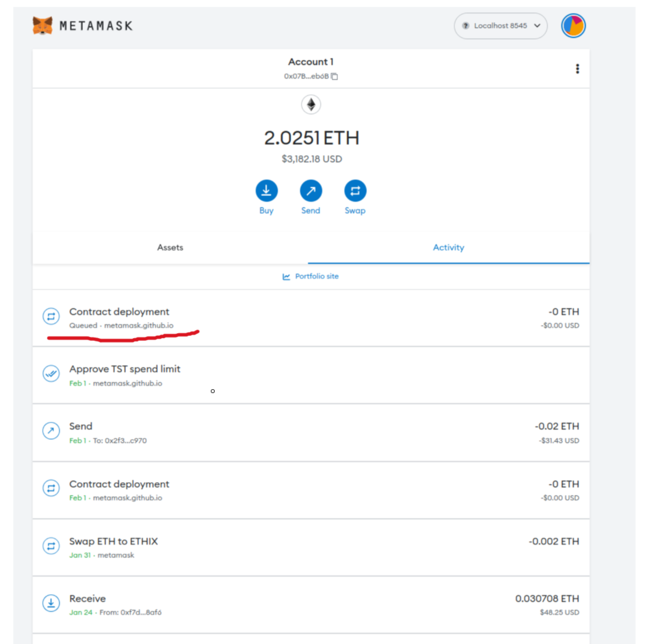Click the -$31.43 USD value
Image resolution: width=651 pixels, height=644 pixels.
[559, 441]
